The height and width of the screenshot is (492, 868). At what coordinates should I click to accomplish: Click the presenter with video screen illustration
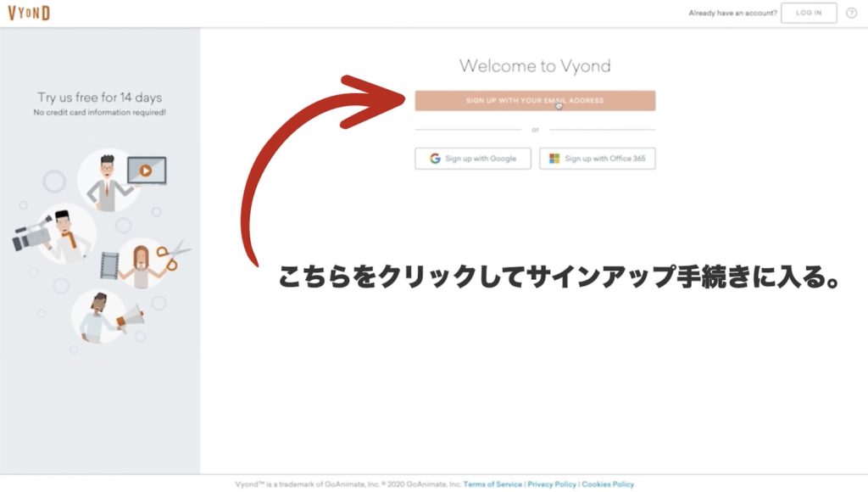120,181
